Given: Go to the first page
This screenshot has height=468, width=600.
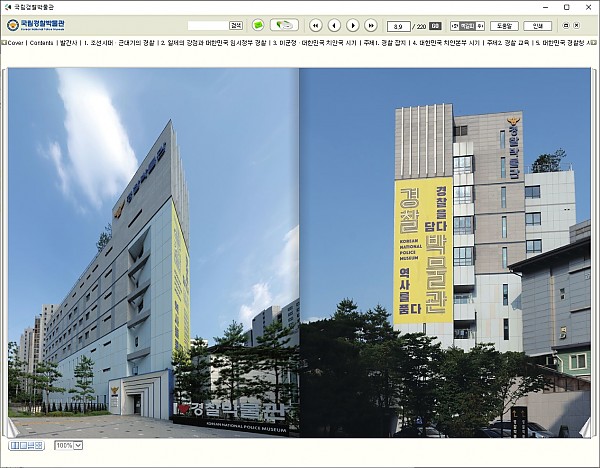Looking at the screenshot, I should pos(315,26).
